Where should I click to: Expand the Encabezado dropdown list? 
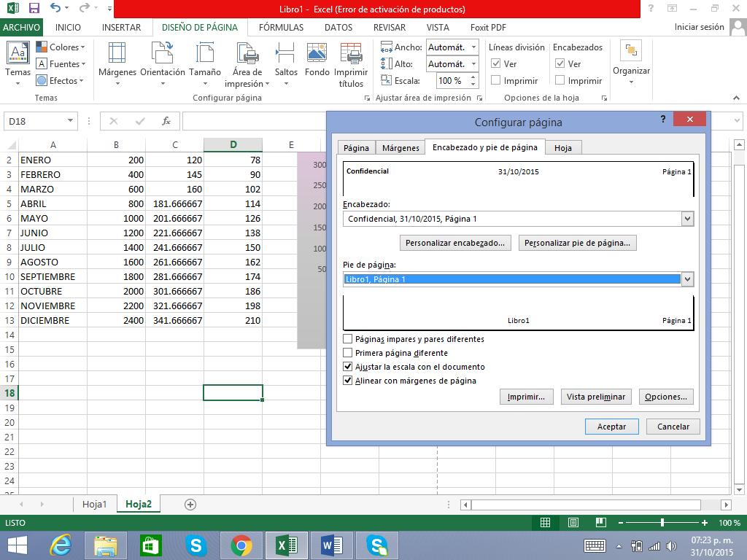coord(686,219)
